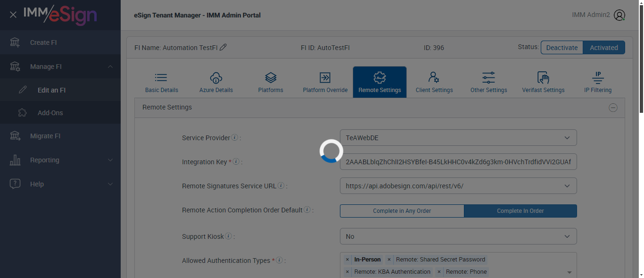The width and height of the screenshot is (644, 278).
Task: Switch to Platform Override tab
Action: pos(325,82)
